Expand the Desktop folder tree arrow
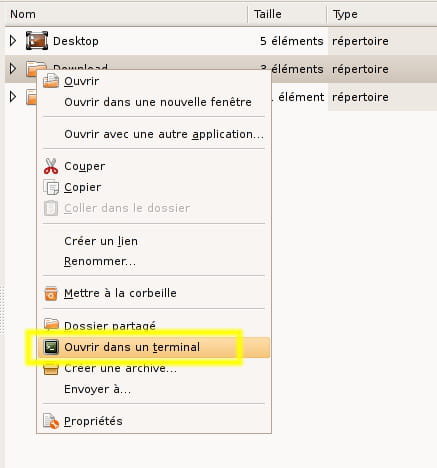Viewport: 437px width, 468px height. tap(13, 41)
